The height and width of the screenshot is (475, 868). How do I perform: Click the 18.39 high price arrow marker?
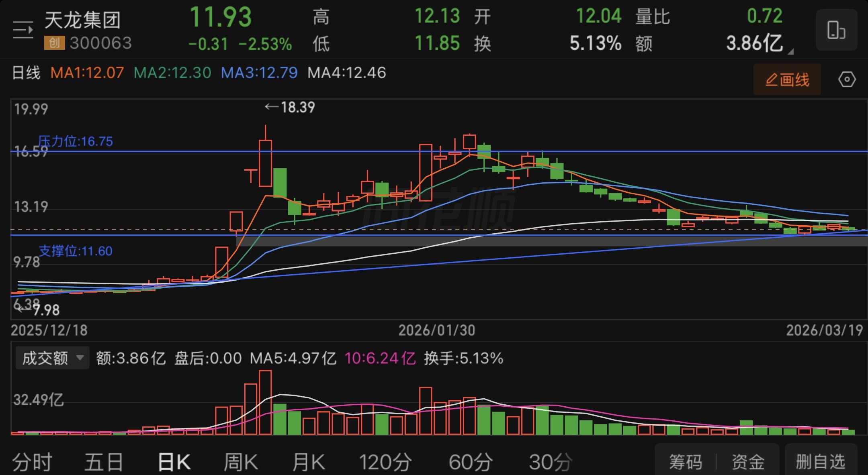pos(290,107)
